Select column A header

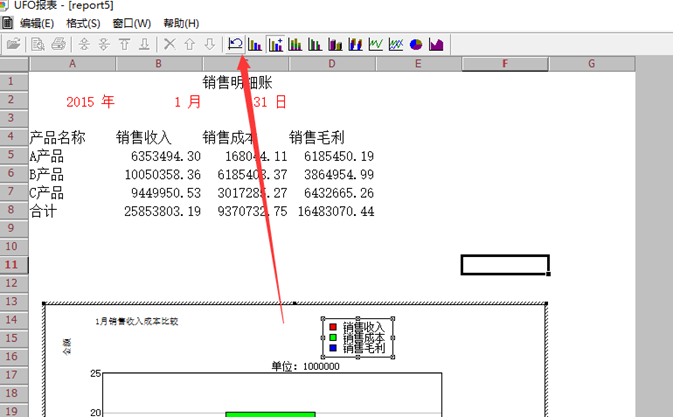pos(73,64)
